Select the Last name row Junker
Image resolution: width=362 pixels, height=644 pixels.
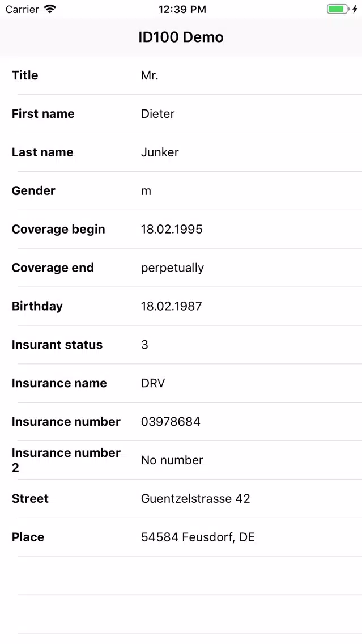(x=181, y=152)
